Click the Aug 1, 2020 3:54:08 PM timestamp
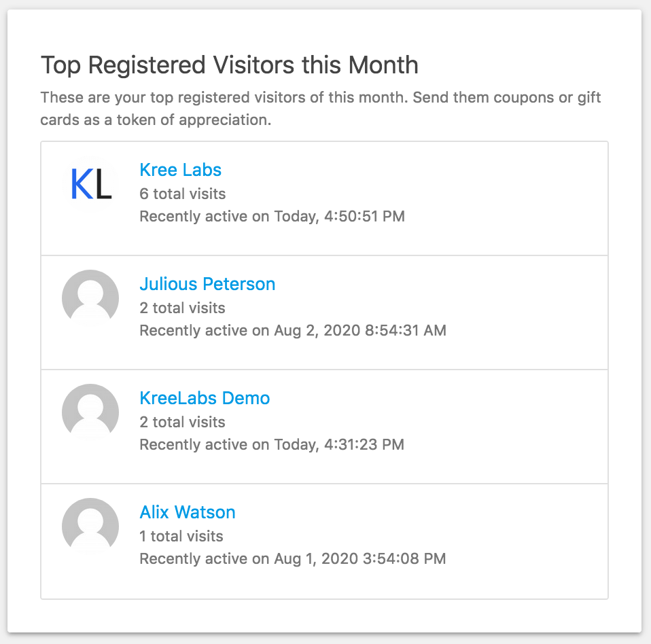Screen dimensions: 651x644 [x=360, y=558]
